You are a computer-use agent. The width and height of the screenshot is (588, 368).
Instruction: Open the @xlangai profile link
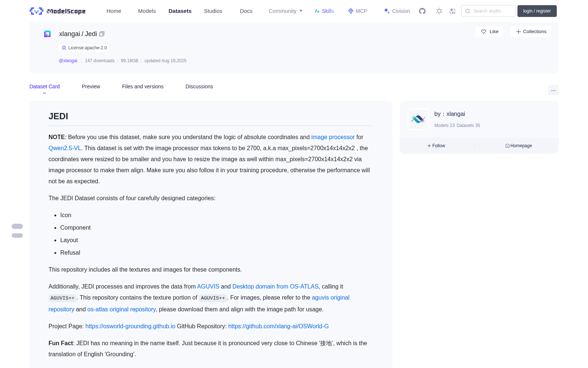click(x=68, y=61)
